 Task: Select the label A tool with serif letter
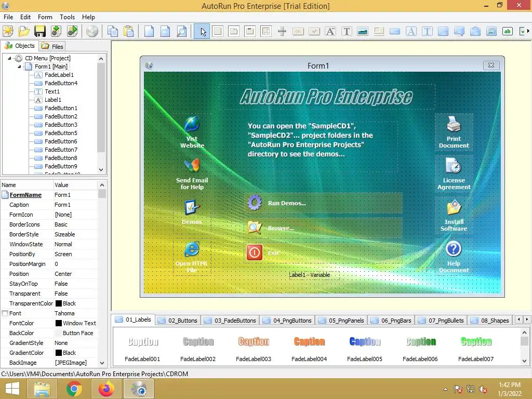click(x=330, y=31)
